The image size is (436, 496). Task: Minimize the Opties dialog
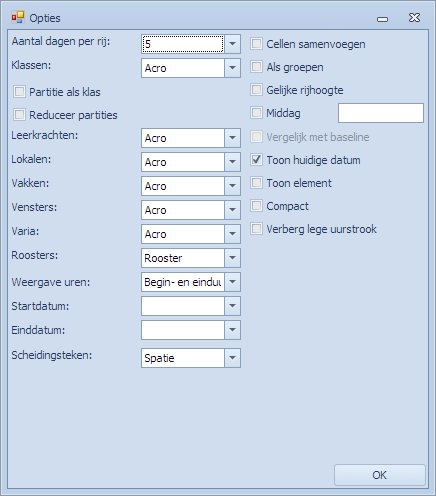pos(382,19)
